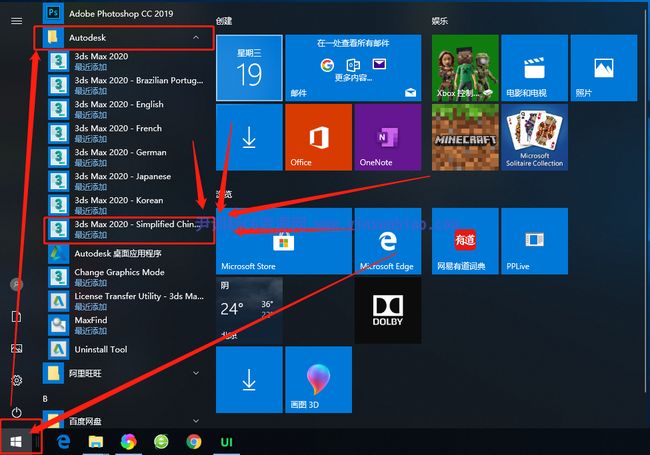Open Microsoft Solitaire Collection tile
The width and height of the screenshot is (650, 455).
534,137
